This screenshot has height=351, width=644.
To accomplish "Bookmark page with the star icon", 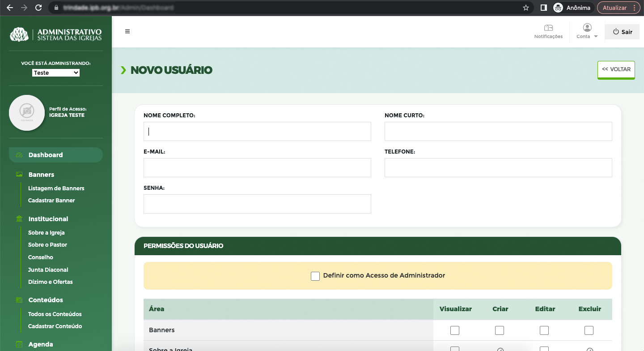I will tap(526, 8).
